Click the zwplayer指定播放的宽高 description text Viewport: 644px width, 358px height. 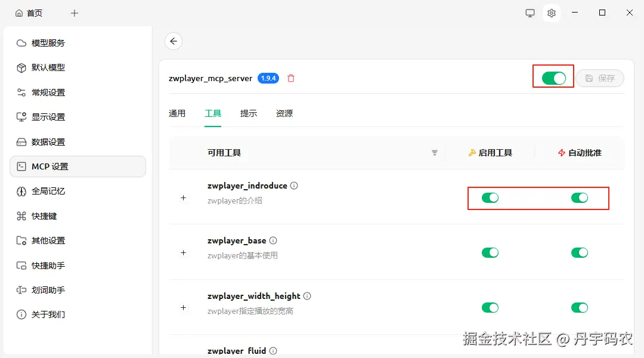(x=250, y=311)
